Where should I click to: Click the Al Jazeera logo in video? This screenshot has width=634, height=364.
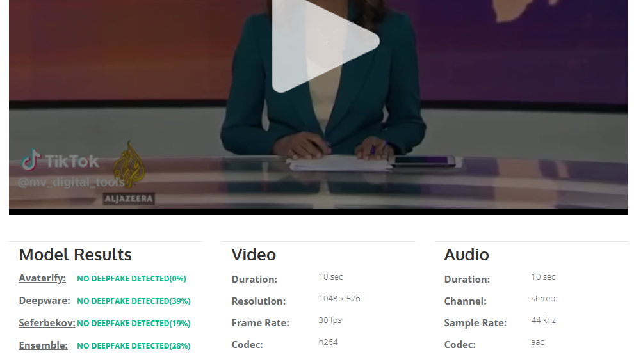pos(129,171)
